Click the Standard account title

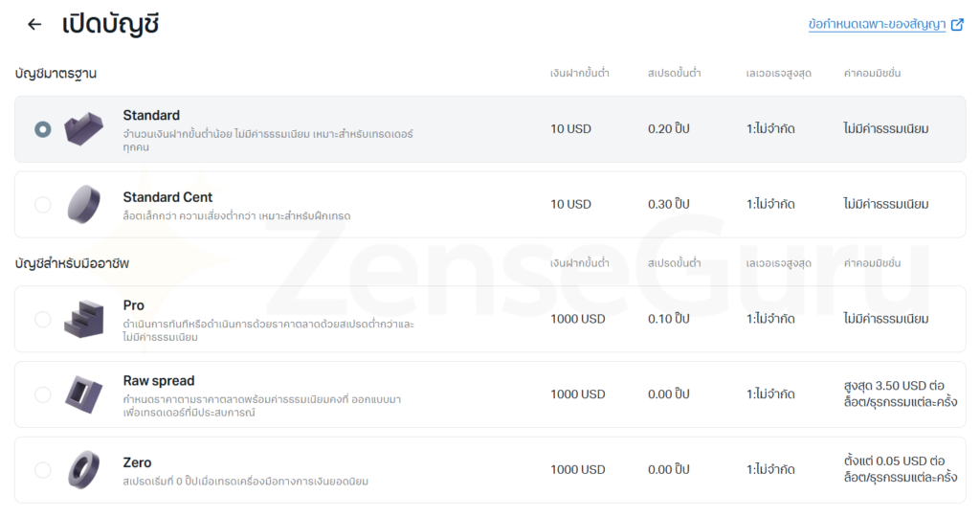[x=151, y=115]
